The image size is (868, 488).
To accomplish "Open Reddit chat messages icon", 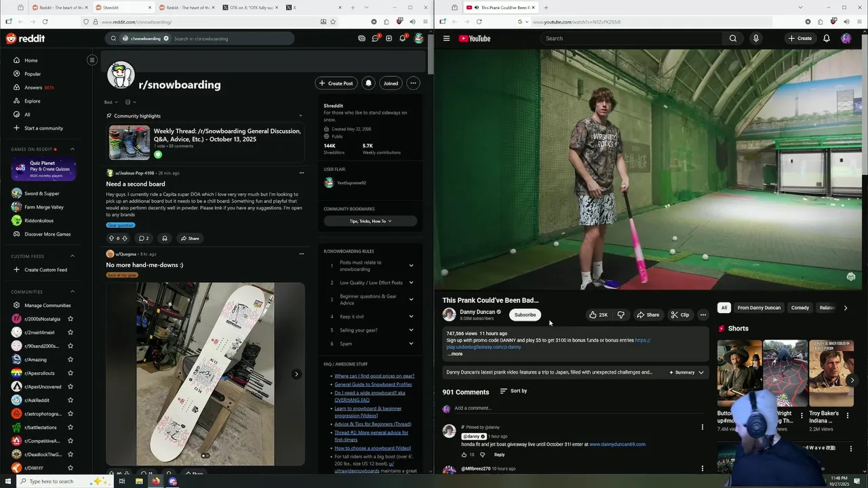I will pyautogui.click(x=375, y=39).
